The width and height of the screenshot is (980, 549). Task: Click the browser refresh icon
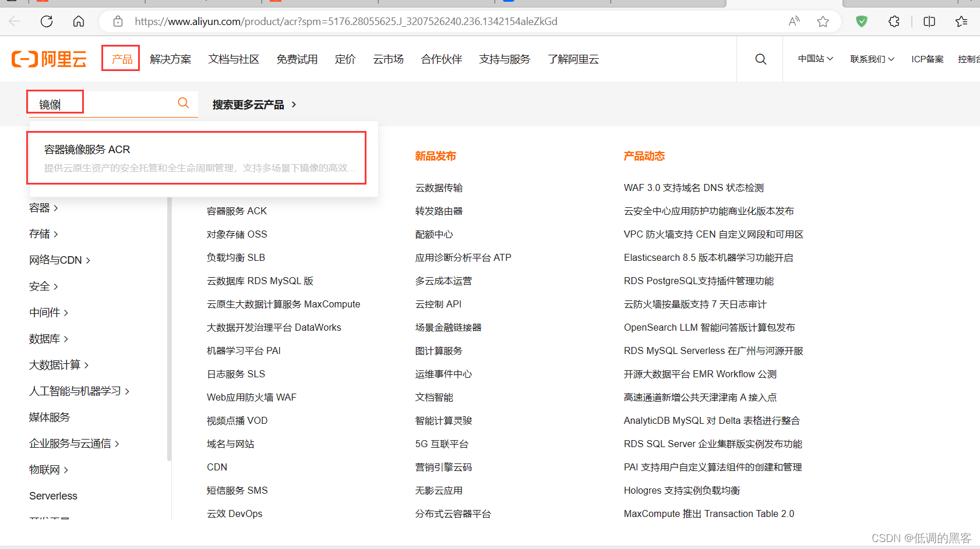point(47,22)
